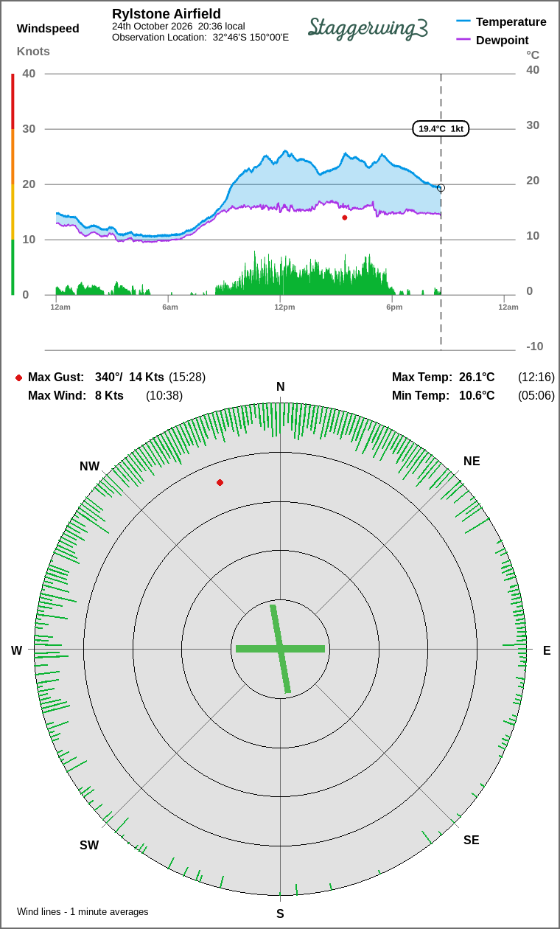Click the -10 temperature axis label

[535, 347]
